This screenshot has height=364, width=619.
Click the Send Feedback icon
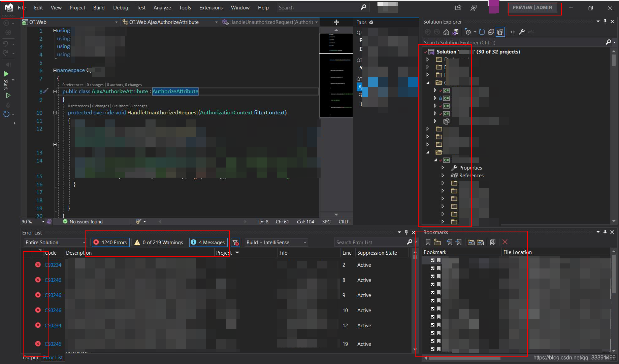[x=474, y=7]
